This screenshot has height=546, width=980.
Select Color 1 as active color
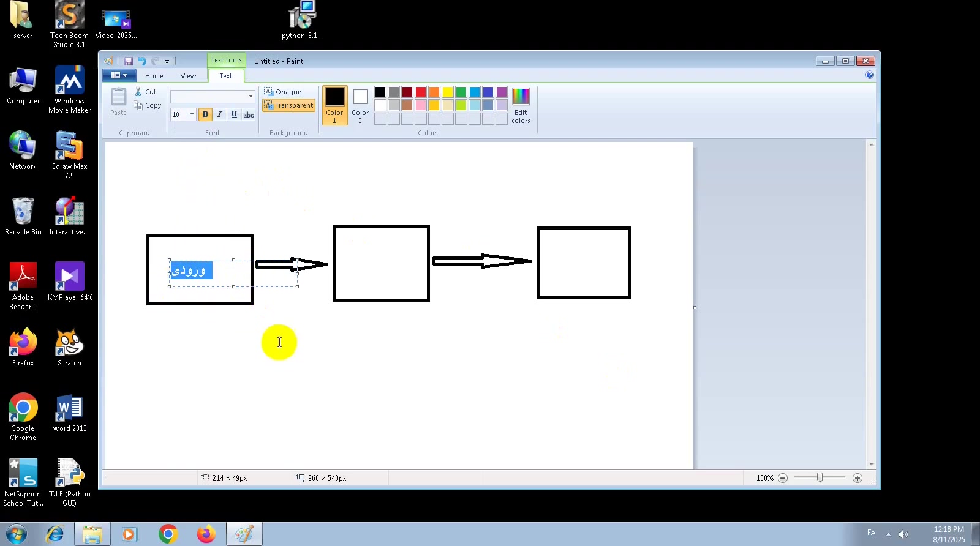point(335,105)
